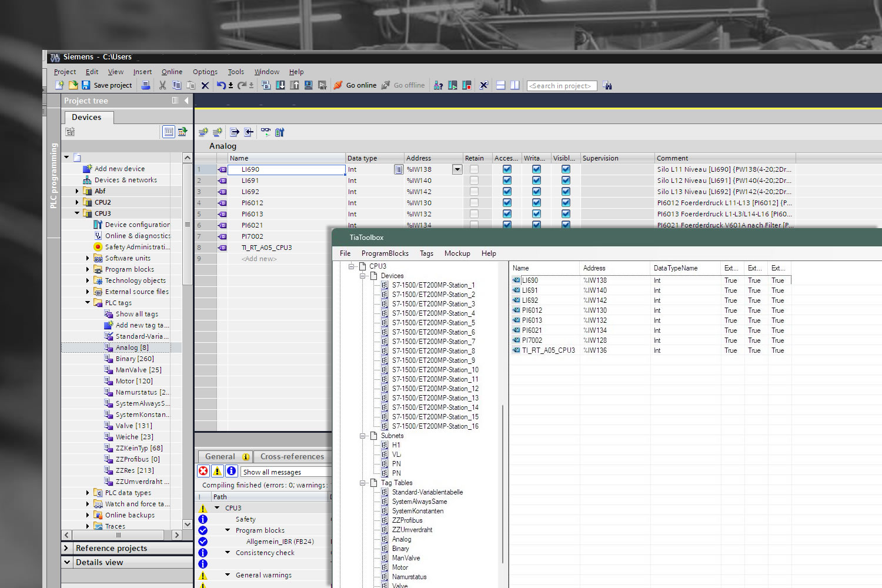
Task: Click the Cross-references icon in toolbar
Action: [x=484, y=85]
